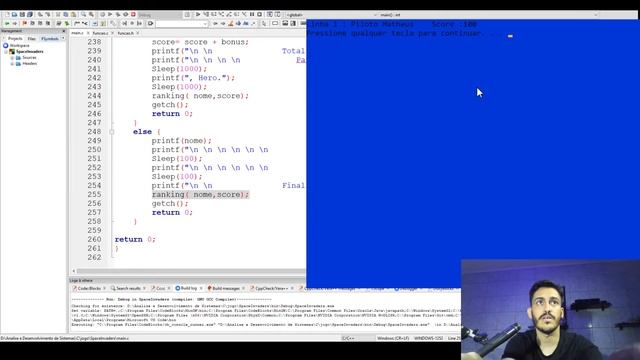Click the Paste toolbar icon
The height and width of the screenshot is (360, 640).
[73, 14]
